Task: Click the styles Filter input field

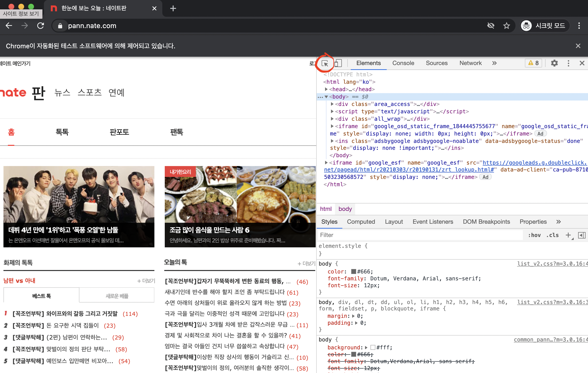Action: point(419,235)
